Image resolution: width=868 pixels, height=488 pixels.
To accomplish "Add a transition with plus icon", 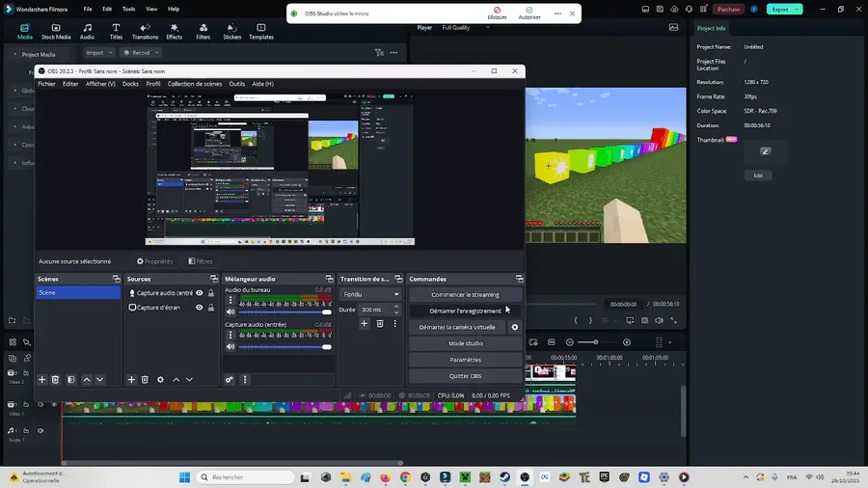I will pyautogui.click(x=364, y=324).
